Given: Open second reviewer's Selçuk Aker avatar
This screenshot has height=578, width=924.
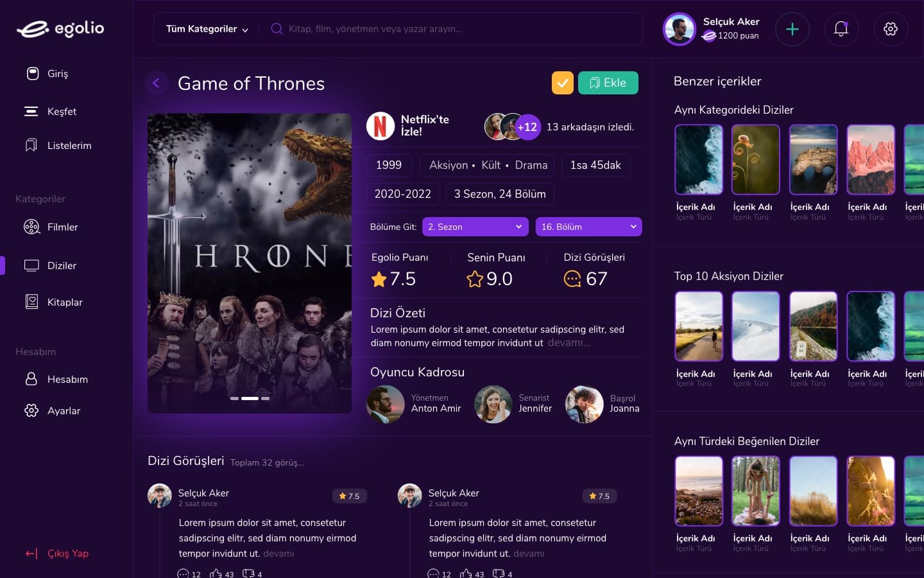Looking at the screenshot, I should coord(410,496).
